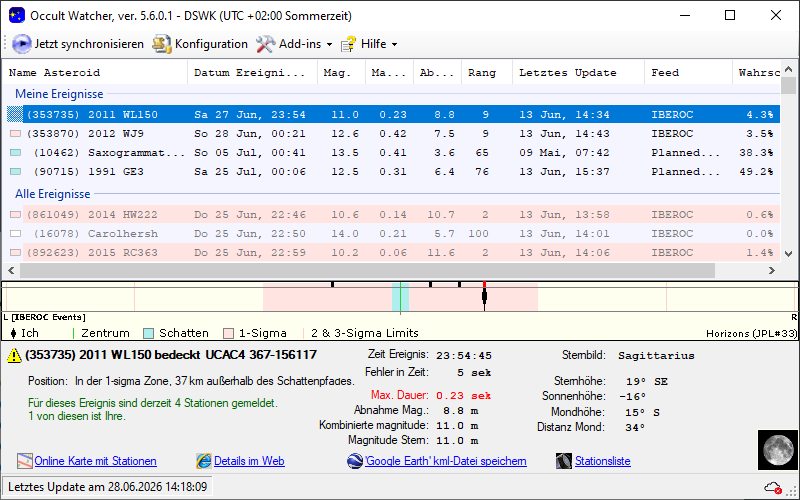Expand the Add-ins dropdown arrow
This screenshot has width=800, height=500.
coord(329,45)
